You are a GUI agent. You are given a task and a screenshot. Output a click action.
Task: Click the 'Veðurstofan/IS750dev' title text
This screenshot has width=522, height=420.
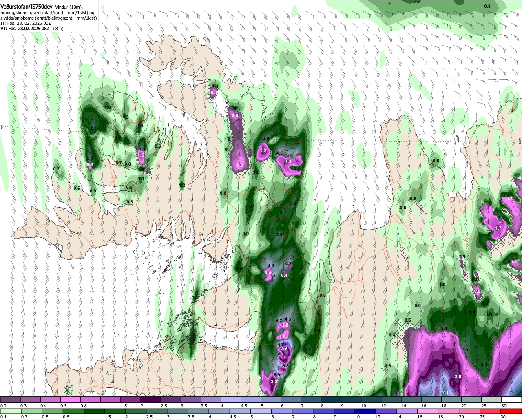click(26, 6)
